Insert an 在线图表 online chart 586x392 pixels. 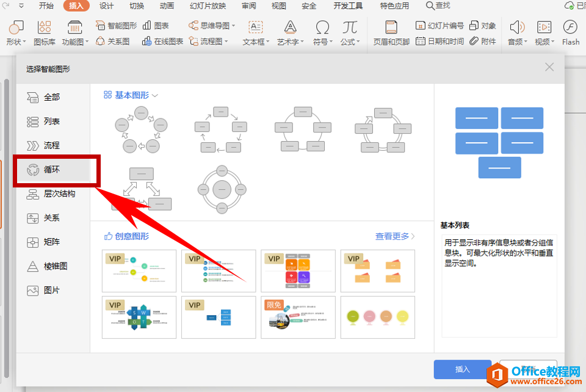[162, 41]
